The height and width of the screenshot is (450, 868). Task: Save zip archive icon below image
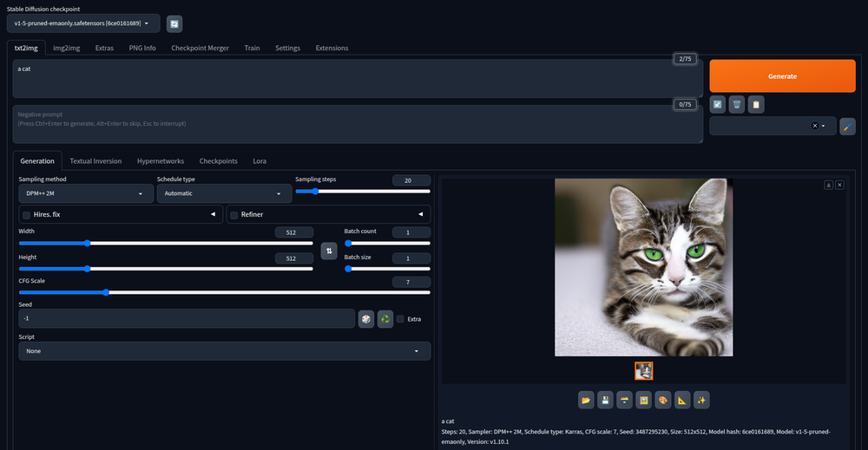coord(624,401)
